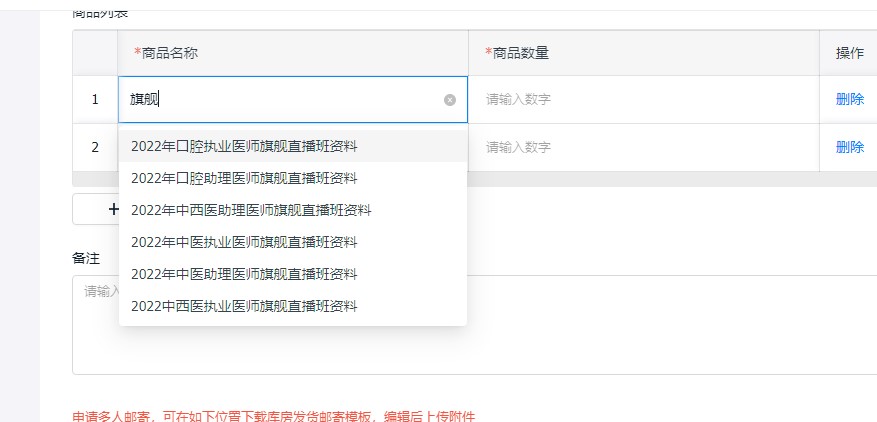This screenshot has width=877, height=422.
Task: Click row number 1 cell
Action: point(95,100)
